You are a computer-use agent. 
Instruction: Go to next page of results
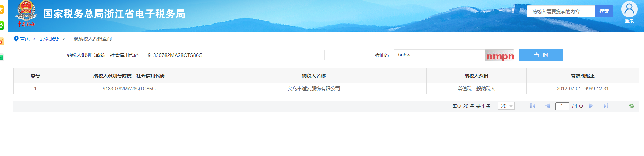click(591, 106)
